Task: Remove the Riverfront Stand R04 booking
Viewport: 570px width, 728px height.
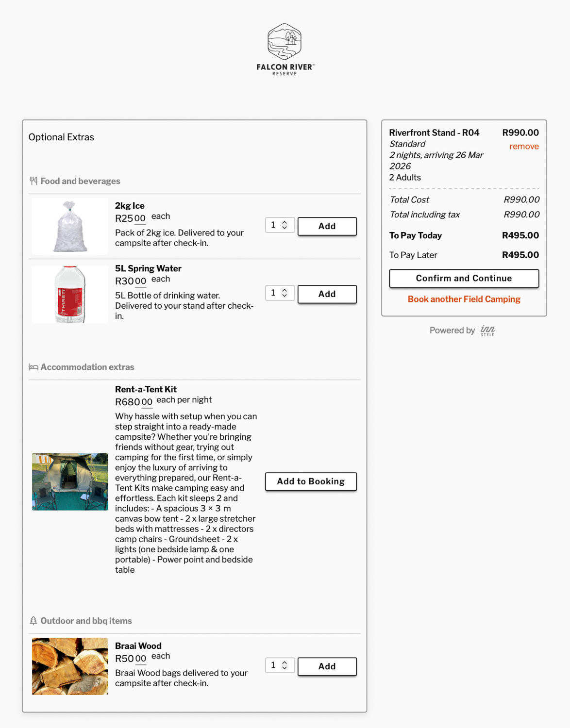Action: pyautogui.click(x=524, y=147)
